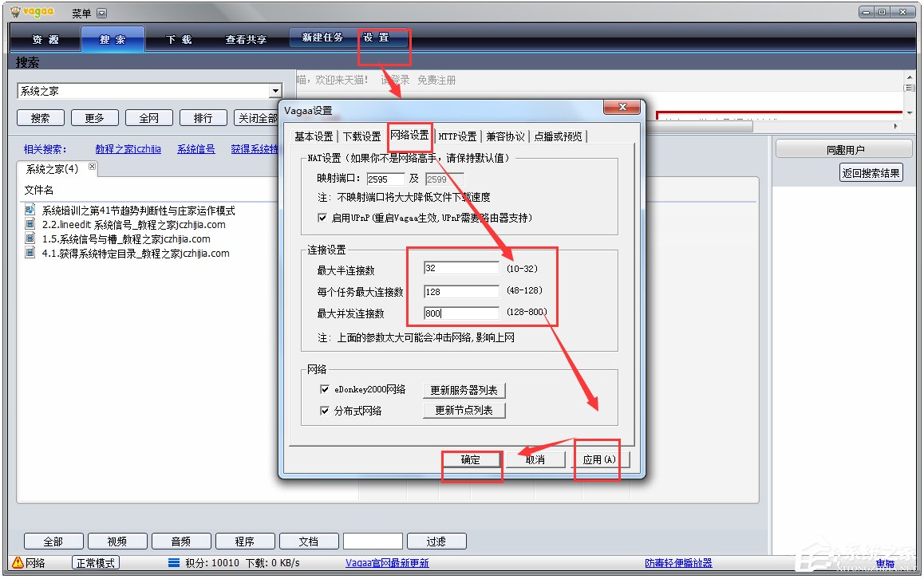Click the 排行 button
This screenshot has height=579, width=924.
(x=203, y=118)
